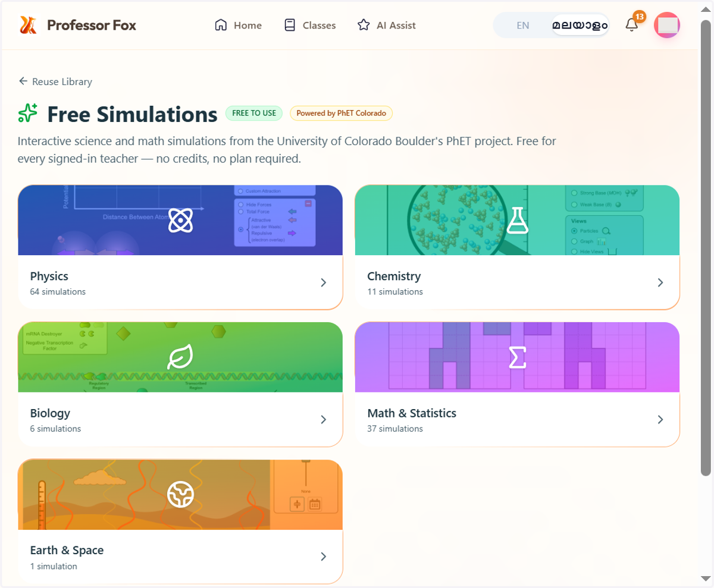Screen dimensions: 714x588
Task: Open the Math & Statistics card title
Action: pos(412,413)
